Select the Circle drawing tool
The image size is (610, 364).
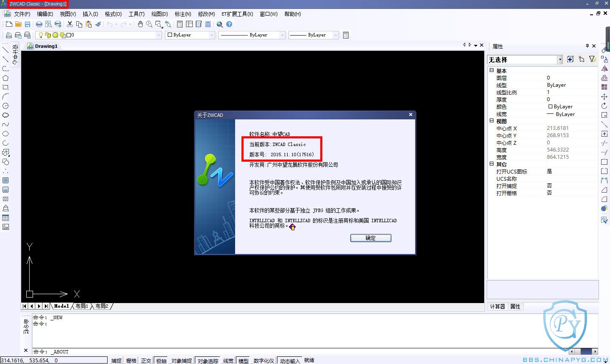point(6,106)
